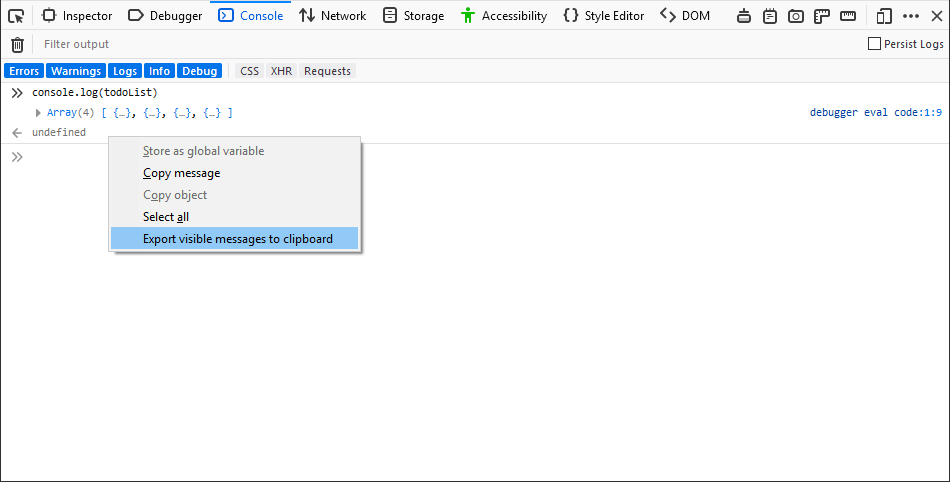Toggle the paint flashing brush icon
This screenshot has height=482, width=950.
pyautogui.click(x=744, y=16)
